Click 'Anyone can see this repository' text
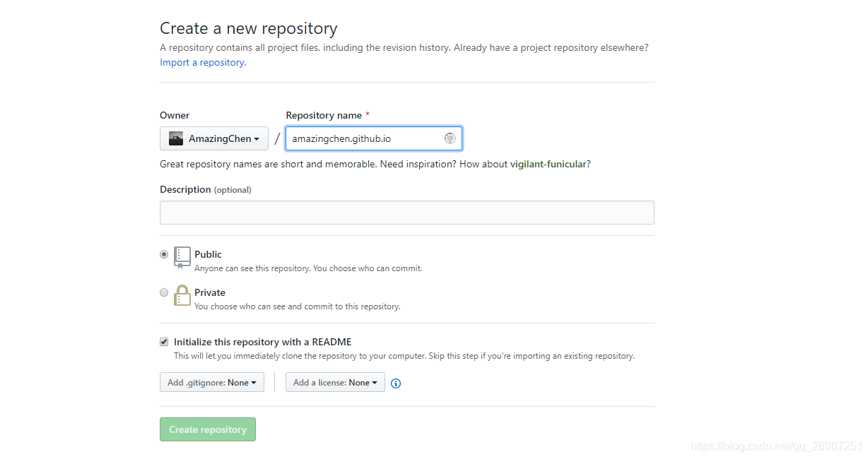Screen dimensions: 868x459 point(308,268)
